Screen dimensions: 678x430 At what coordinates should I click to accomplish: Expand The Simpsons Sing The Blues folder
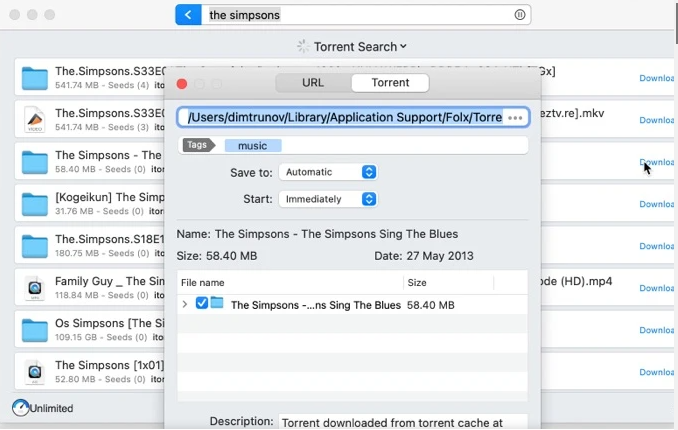coord(185,304)
